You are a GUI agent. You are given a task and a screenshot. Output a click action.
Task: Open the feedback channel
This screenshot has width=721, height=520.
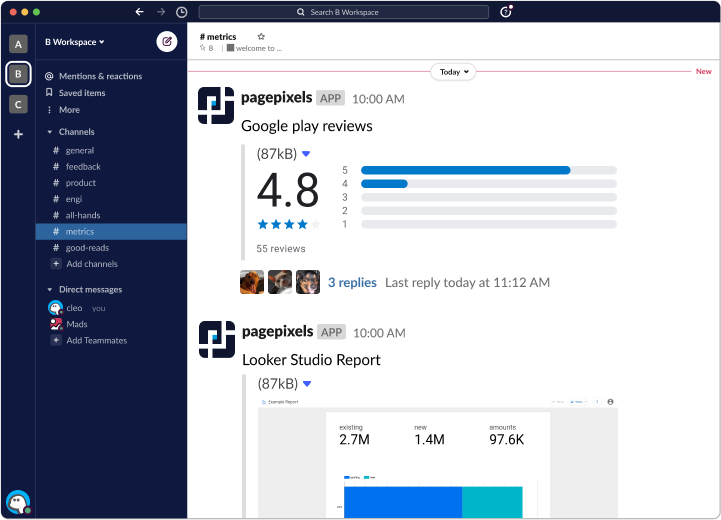point(83,167)
